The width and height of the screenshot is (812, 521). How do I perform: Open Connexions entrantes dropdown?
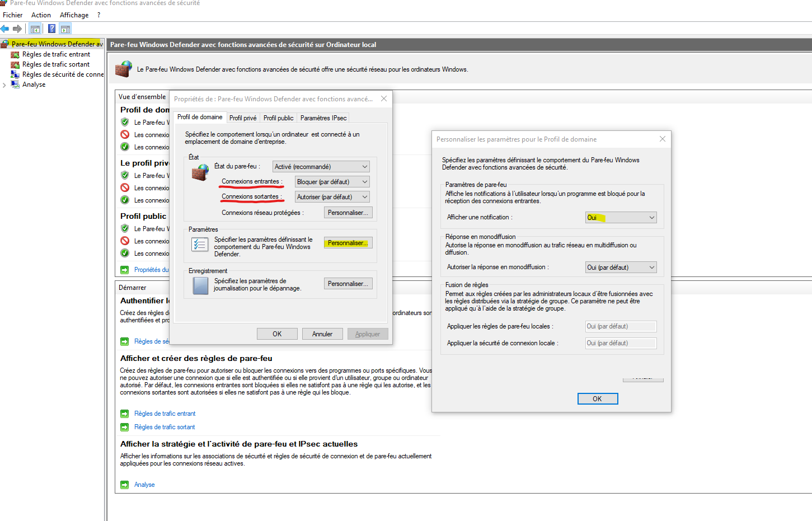pyautogui.click(x=332, y=182)
